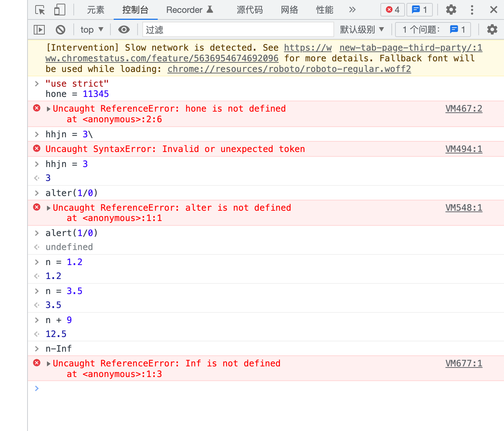Click the error icon beside hone error
This screenshot has width=504, height=431.
point(37,108)
